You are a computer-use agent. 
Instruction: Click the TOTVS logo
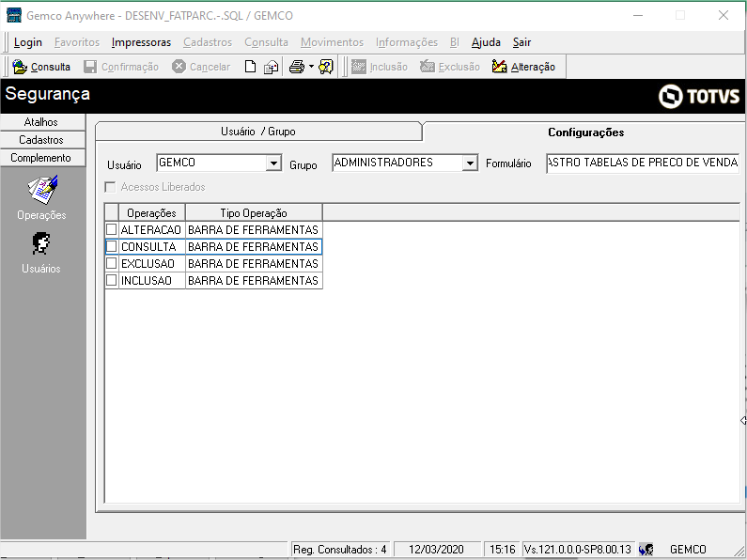(699, 97)
